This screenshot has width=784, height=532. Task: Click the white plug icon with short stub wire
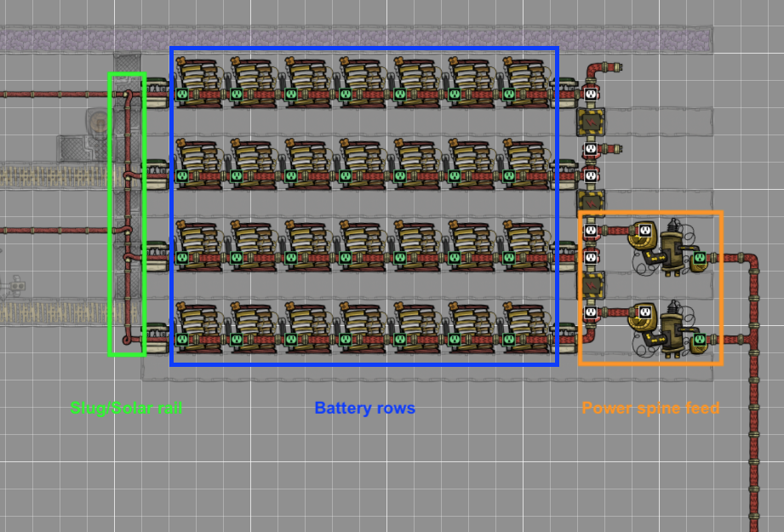(x=591, y=148)
